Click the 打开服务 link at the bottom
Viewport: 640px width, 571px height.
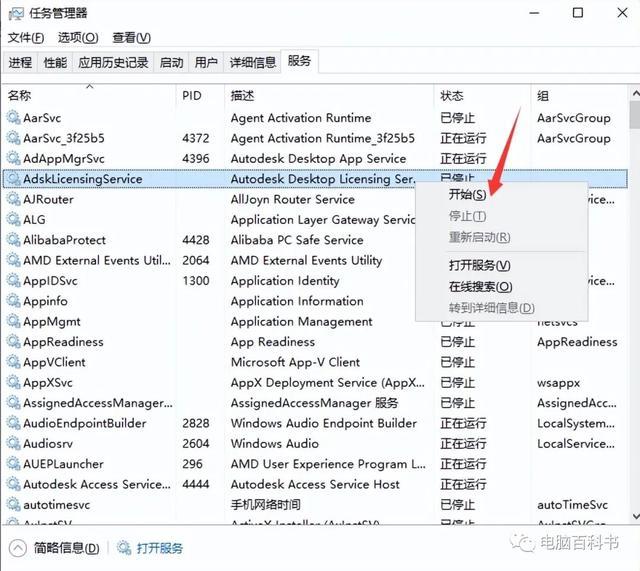tap(160, 548)
